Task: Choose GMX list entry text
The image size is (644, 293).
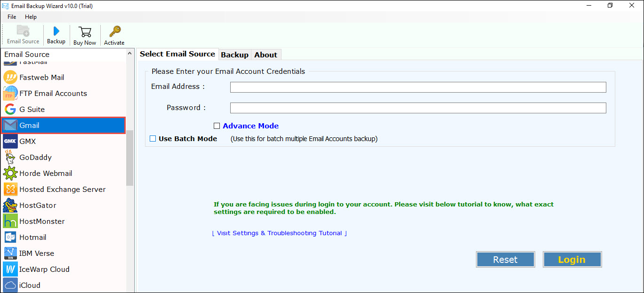Action: (27, 141)
